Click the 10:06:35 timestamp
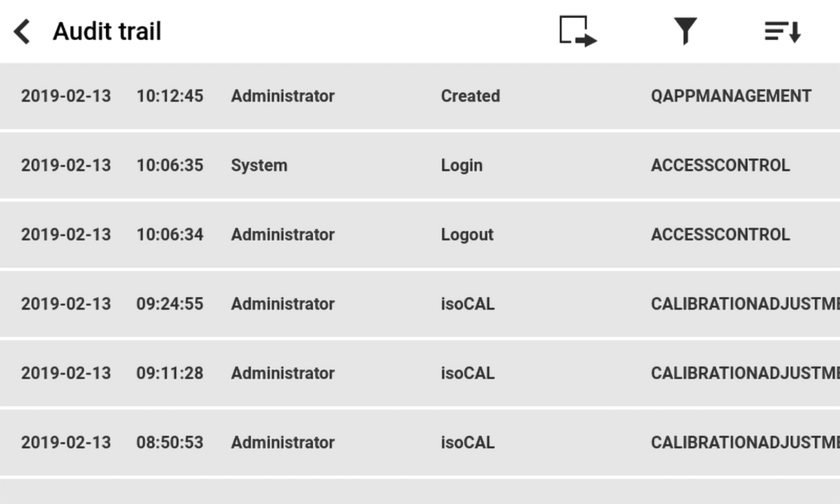This screenshot has height=504, width=840. click(x=170, y=165)
